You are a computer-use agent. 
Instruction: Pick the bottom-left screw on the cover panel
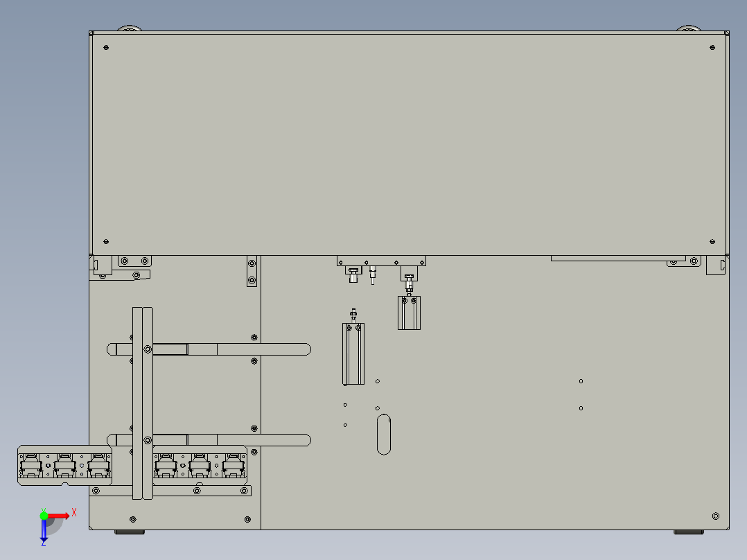[106, 242]
